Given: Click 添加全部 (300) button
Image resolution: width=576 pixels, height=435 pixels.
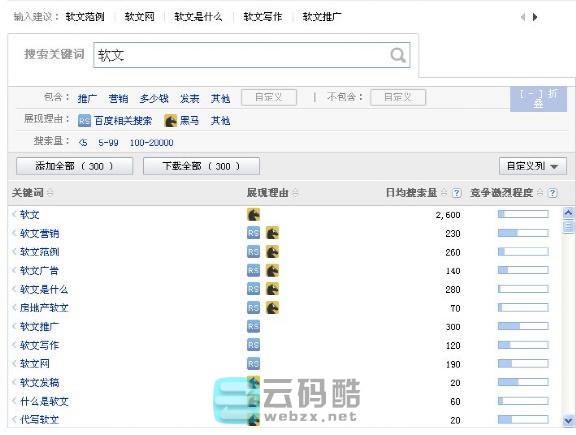Looking at the screenshot, I should point(75,166).
